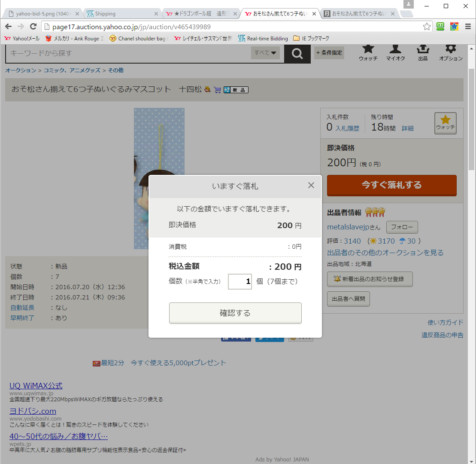This screenshot has width=476, height=464.
Task: Click the ＋条件指定 filter button
Action: pyautogui.click(x=329, y=53)
